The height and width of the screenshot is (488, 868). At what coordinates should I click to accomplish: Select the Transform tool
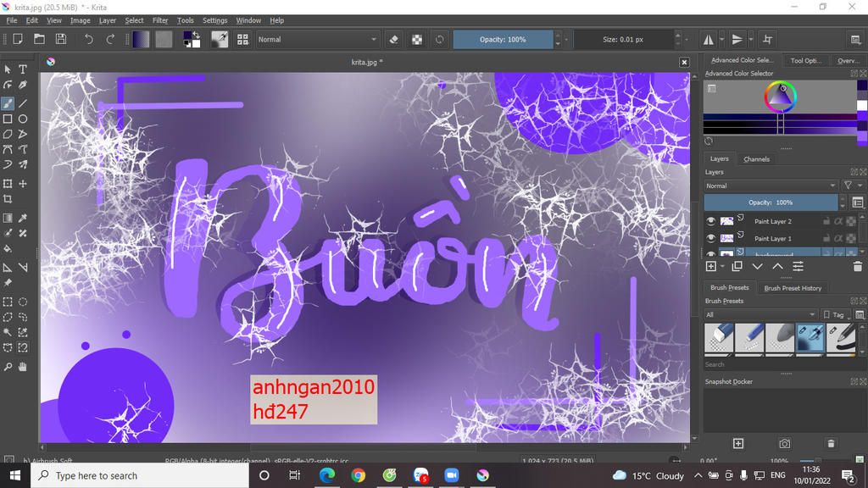8,184
